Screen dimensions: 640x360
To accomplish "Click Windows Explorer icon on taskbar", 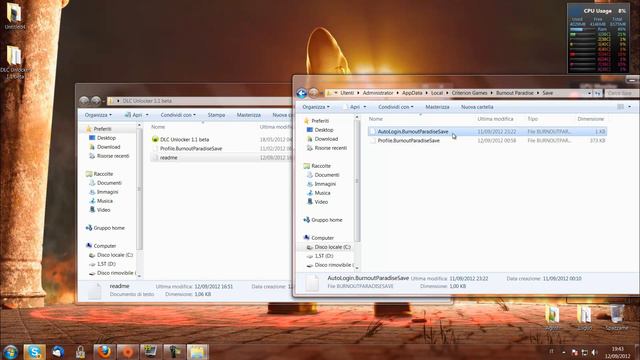I will pos(198,352).
